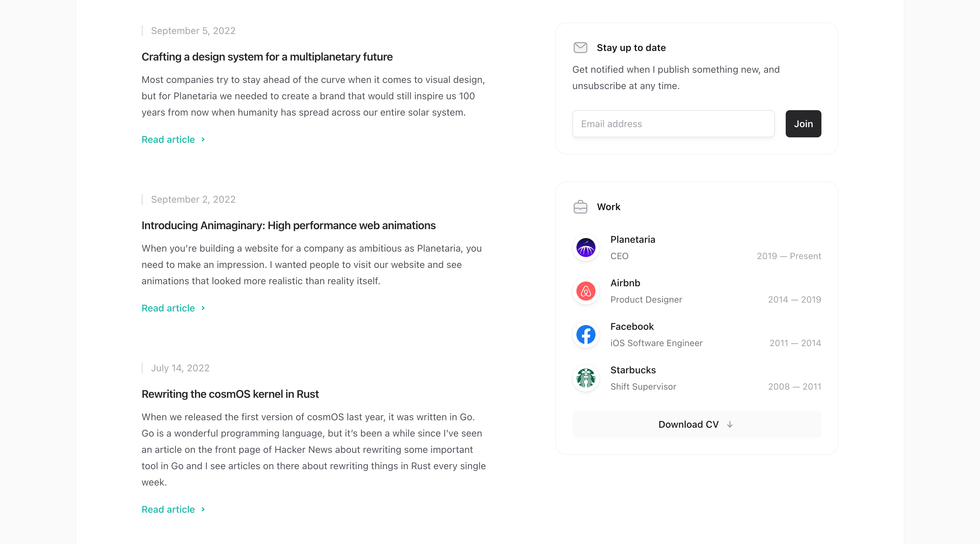Image resolution: width=980 pixels, height=544 pixels.
Task: Click the chevron after the first Read article link
Action: [x=203, y=139]
